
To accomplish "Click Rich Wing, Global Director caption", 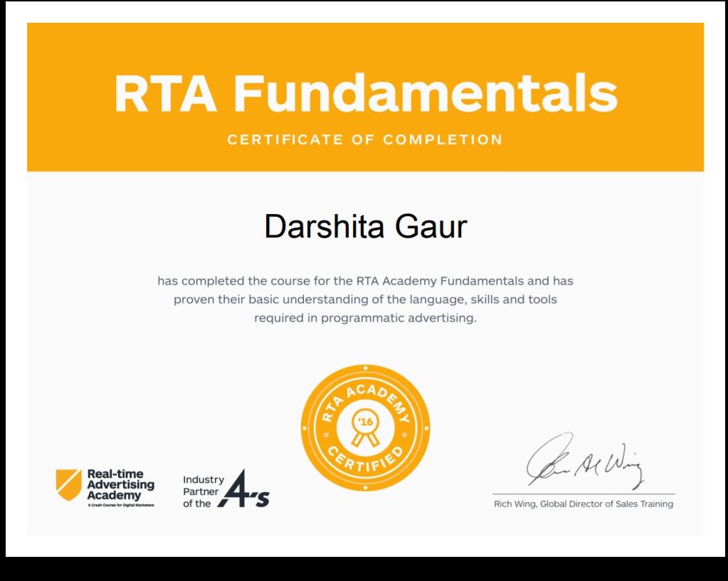I will click(x=583, y=504).
